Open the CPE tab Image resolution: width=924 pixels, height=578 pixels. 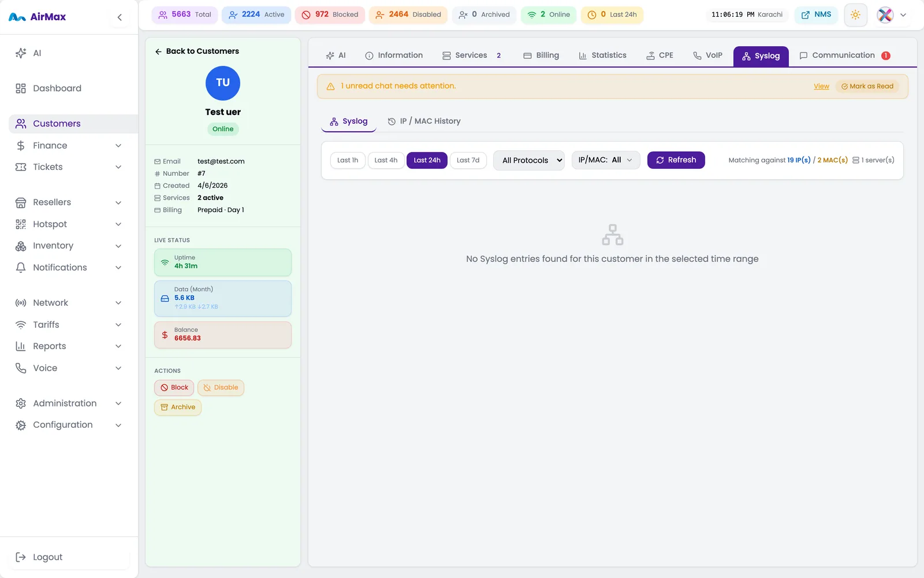pos(660,55)
